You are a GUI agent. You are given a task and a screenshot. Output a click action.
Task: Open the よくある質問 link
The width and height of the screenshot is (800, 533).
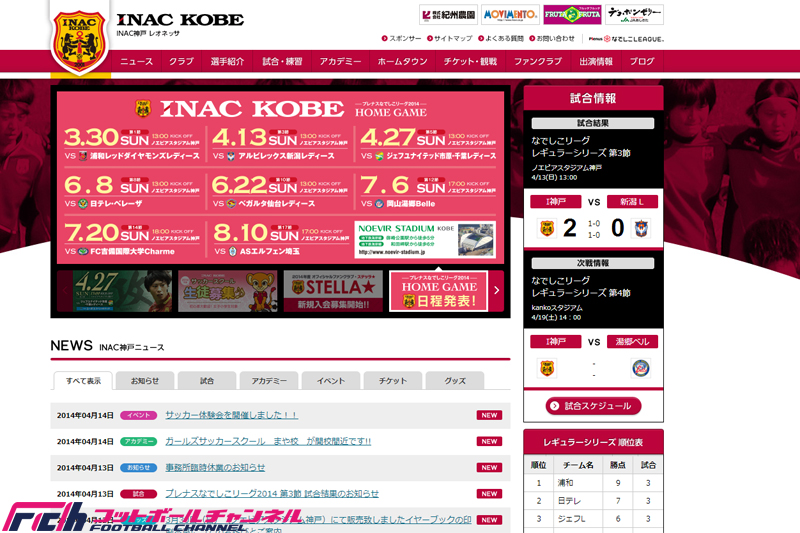(501, 38)
